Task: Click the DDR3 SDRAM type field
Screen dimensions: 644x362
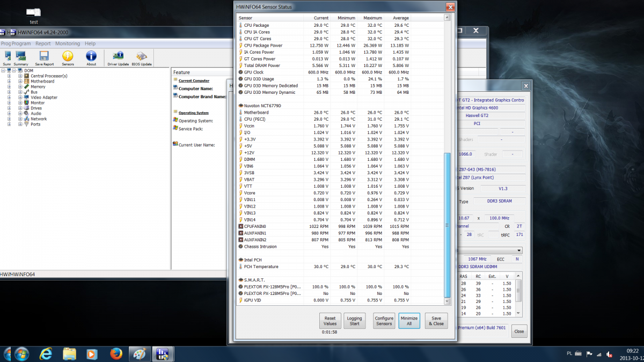Action: tap(499, 201)
